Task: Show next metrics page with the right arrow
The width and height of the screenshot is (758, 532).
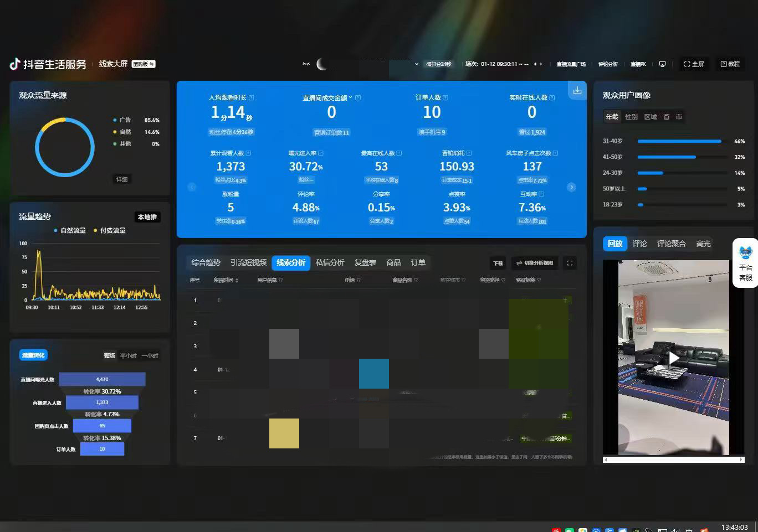Action: [571, 187]
